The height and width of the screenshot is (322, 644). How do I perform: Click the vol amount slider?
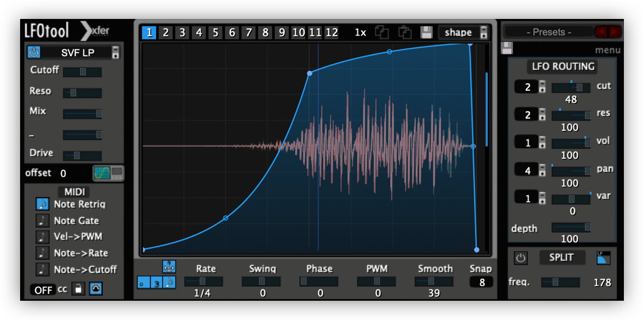point(571,143)
